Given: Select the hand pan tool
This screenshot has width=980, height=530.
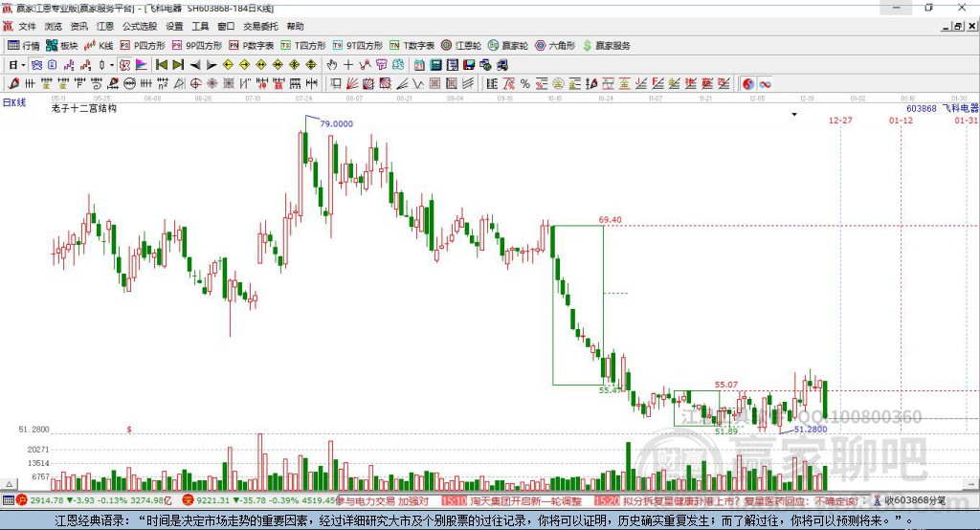Looking at the screenshot, I should (x=332, y=65).
